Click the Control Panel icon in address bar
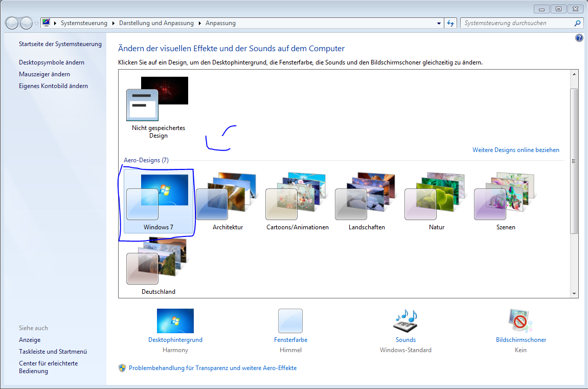 [x=46, y=23]
